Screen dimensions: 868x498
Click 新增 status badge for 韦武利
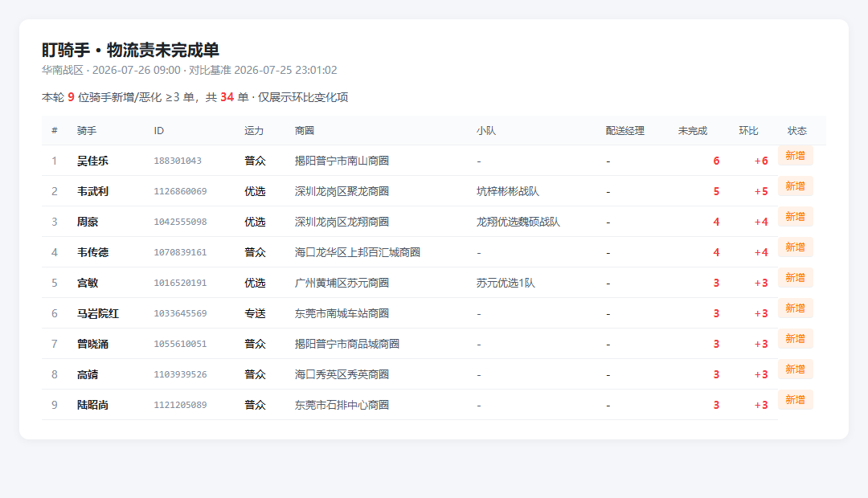795,186
